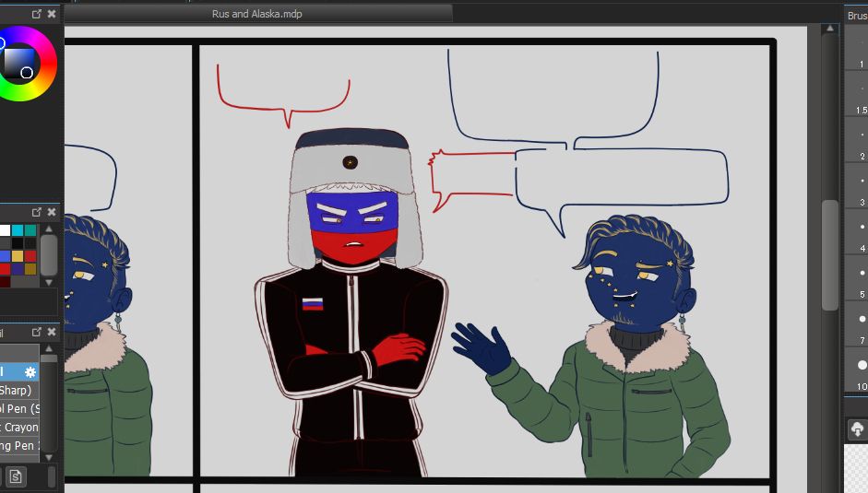The height and width of the screenshot is (493, 868).
Task: Choose brush size 4
Action: (x=856, y=232)
